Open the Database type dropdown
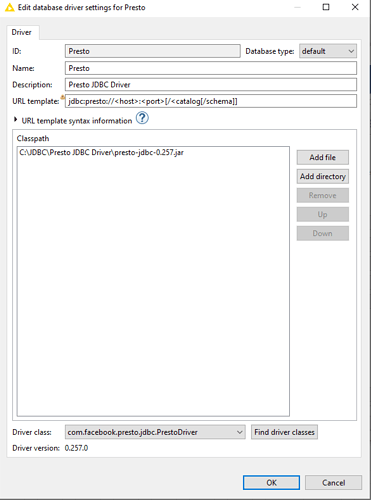 328,51
